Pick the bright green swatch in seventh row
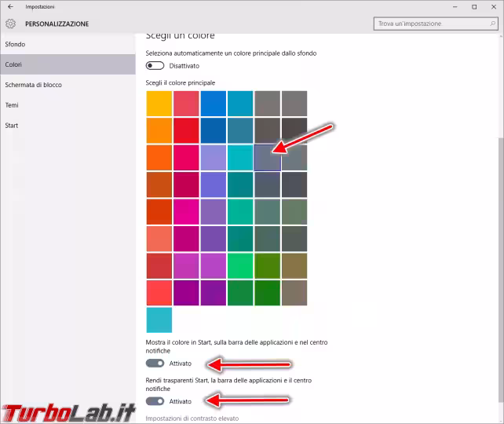This screenshot has width=504, height=424. (240, 266)
